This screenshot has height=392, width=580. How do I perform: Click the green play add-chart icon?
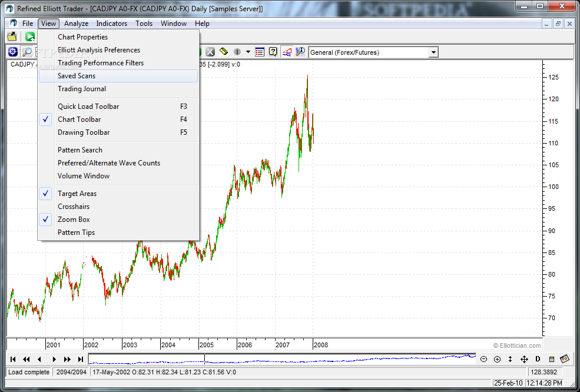click(30, 36)
